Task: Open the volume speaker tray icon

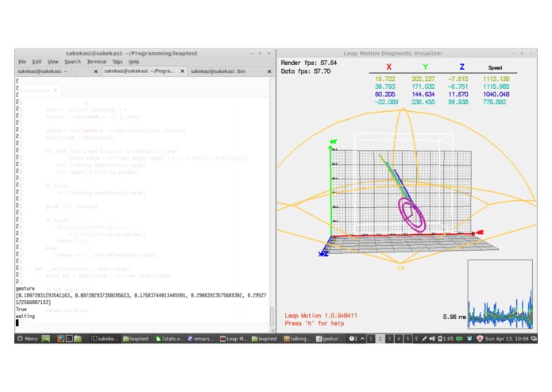Action: (432, 339)
